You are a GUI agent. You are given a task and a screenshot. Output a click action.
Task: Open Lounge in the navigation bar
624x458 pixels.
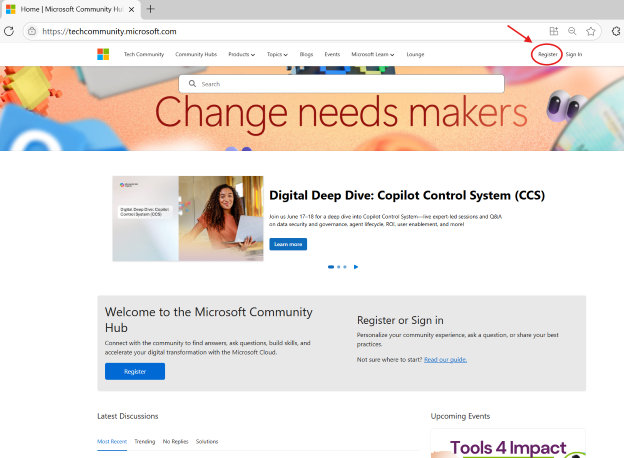click(x=415, y=54)
